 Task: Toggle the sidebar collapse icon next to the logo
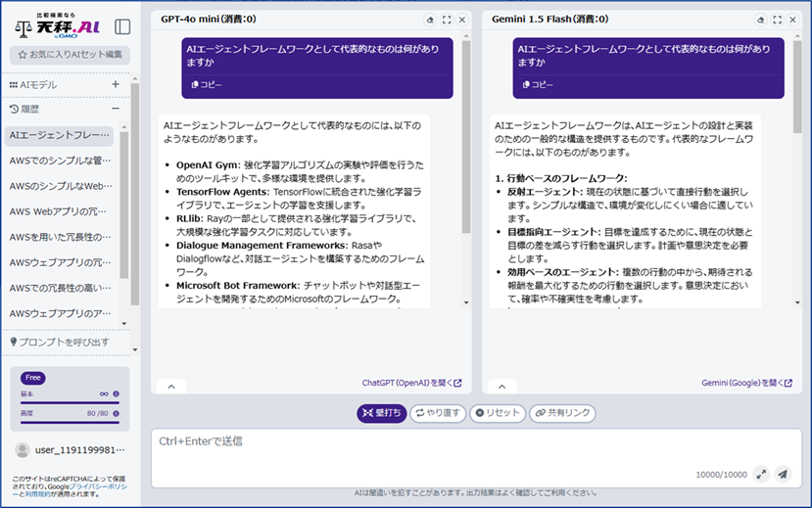[x=122, y=26]
